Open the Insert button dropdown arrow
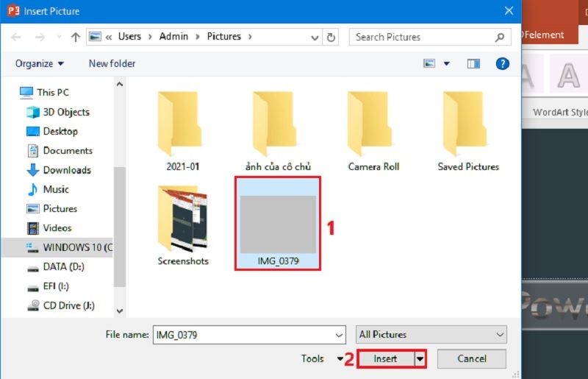Viewport: 588px width, 379px height. 420,359
